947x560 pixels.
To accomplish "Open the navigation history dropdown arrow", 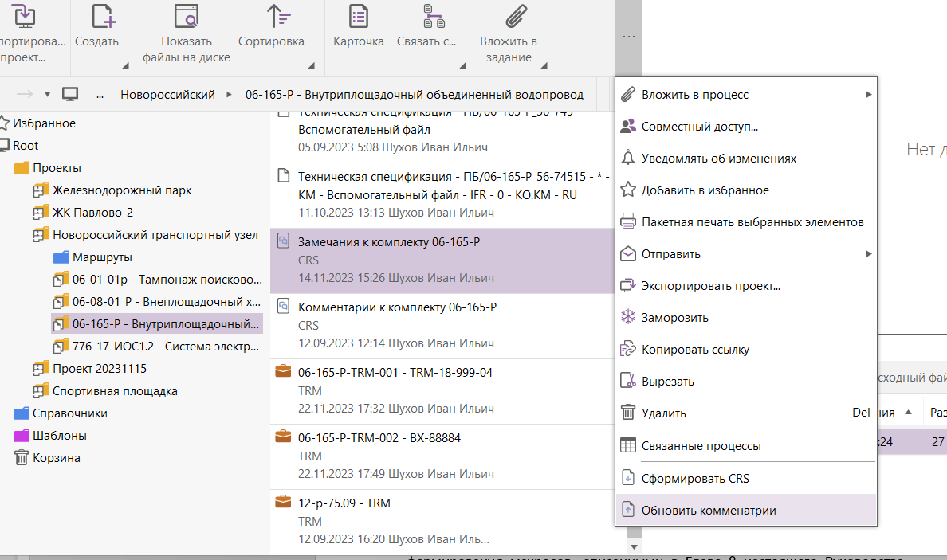I will [x=47, y=95].
